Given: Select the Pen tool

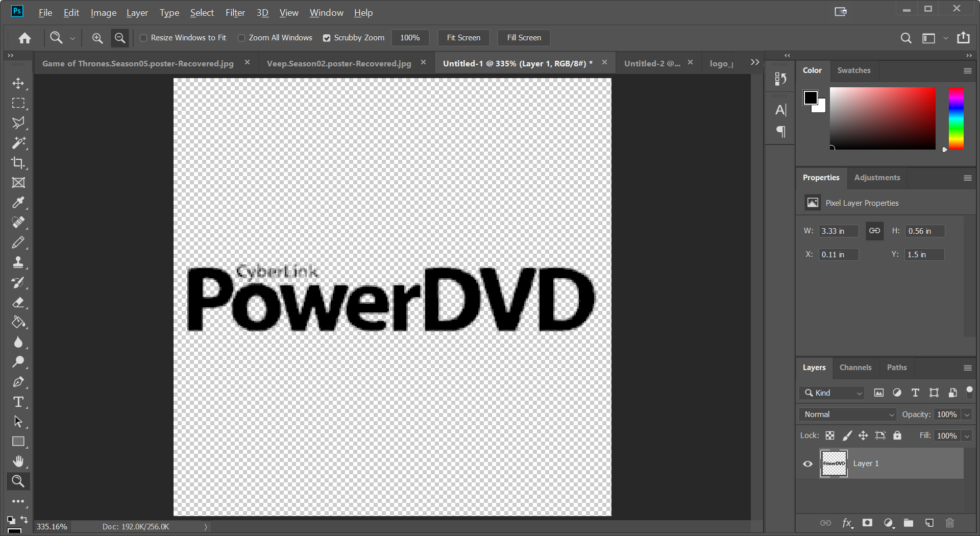Looking at the screenshot, I should (18, 382).
